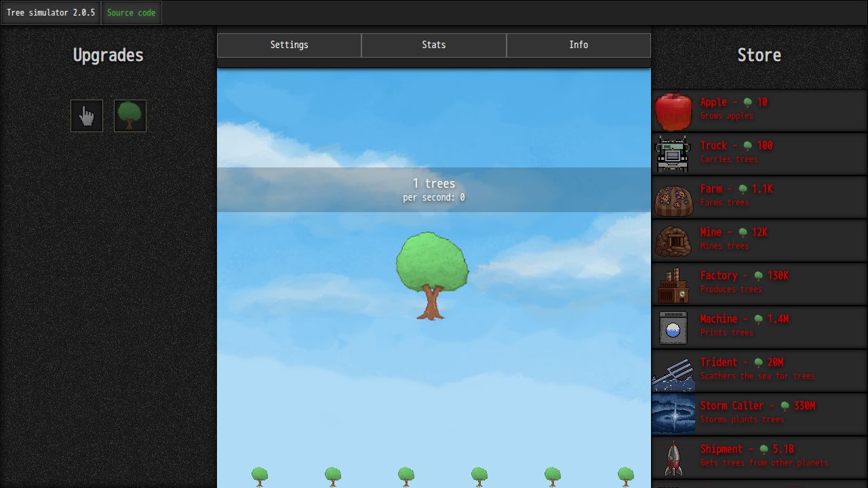
Task: Click 'Gets trees from other planets' description
Action: pos(764,463)
